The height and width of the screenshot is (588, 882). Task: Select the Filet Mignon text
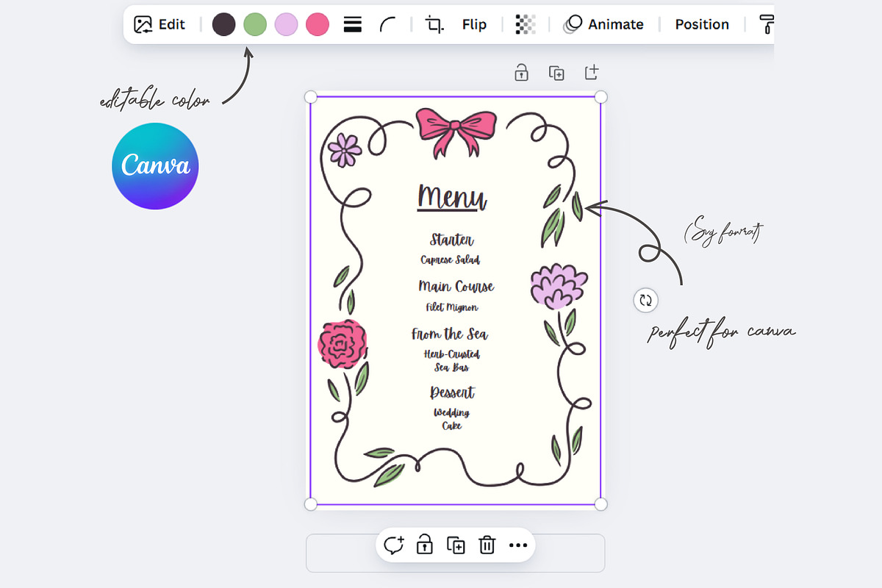coord(452,307)
